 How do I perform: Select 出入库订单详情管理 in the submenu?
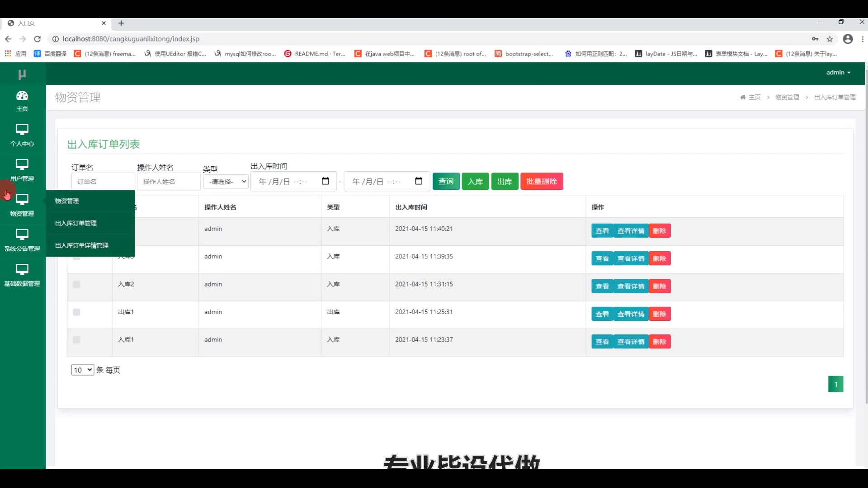82,245
